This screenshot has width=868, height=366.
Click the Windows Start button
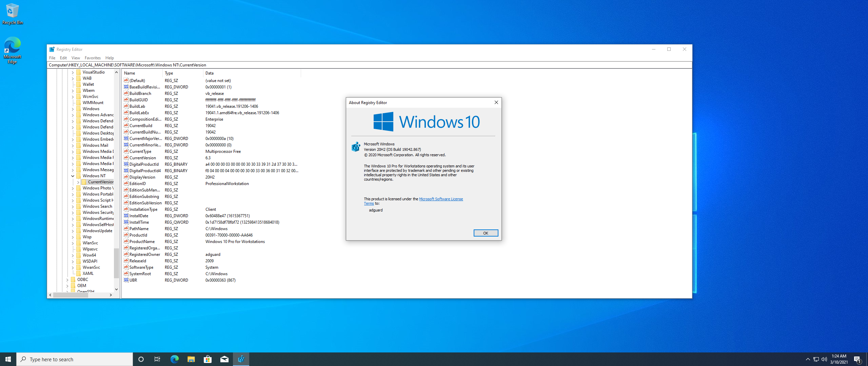pyautogui.click(x=8, y=359)
